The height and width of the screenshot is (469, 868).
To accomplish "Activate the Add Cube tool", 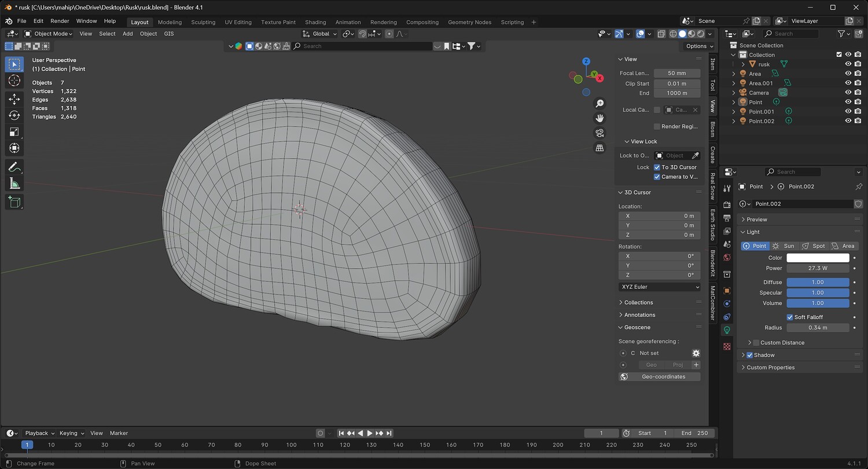I will coord(14,202).
